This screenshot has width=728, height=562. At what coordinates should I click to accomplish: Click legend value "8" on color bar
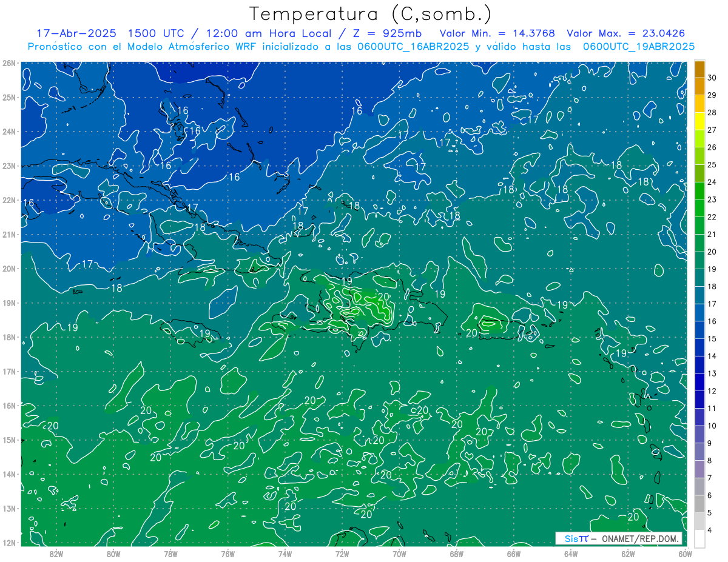(710, 461)
